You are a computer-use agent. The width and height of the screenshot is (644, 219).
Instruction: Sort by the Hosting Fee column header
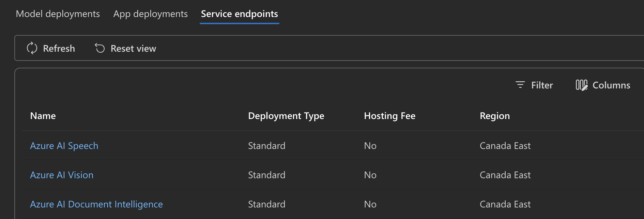tap(390, 116)
